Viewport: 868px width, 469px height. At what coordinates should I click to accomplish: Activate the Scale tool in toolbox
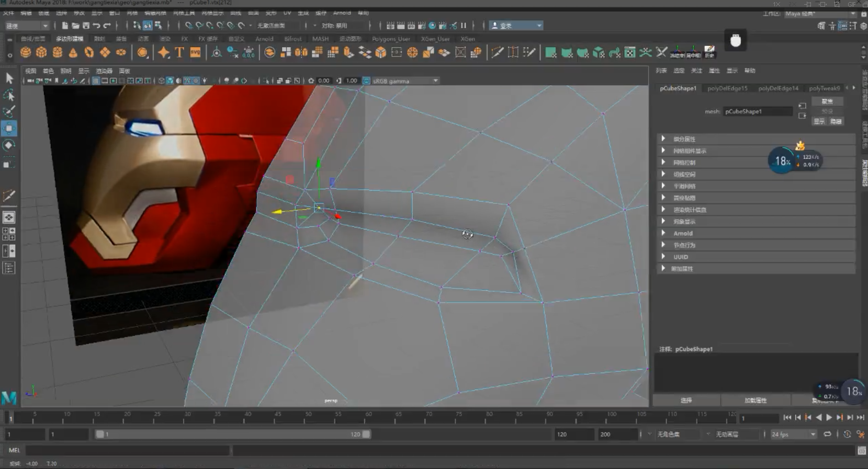point(9,164)
